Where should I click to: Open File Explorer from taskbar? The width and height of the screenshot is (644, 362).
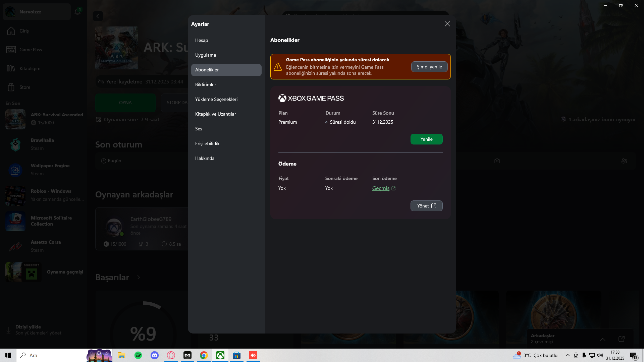coord(121,355)
